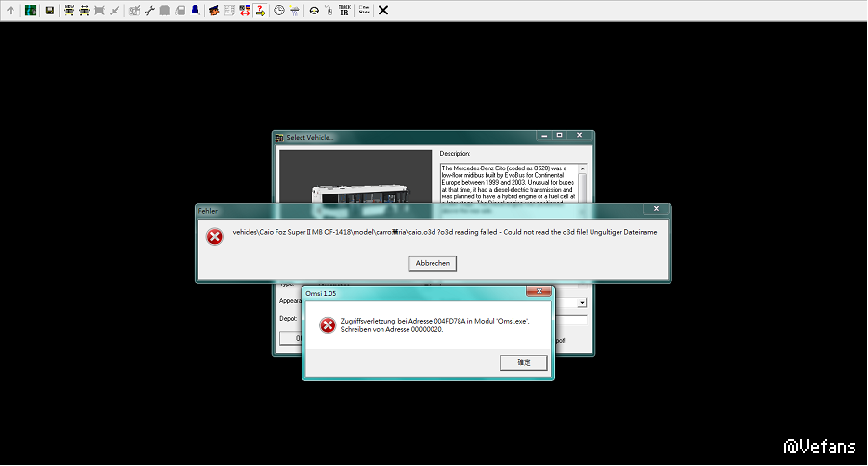Click the bus with double-arrow icon
The image size is (868, 466).
coord(84,10)
